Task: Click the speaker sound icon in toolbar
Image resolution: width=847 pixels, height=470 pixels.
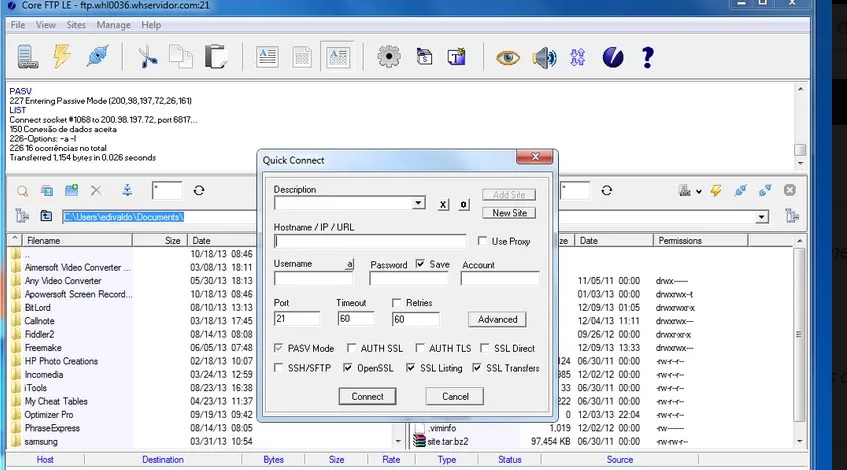Action: pyautogui.click(x=544, y=57)
